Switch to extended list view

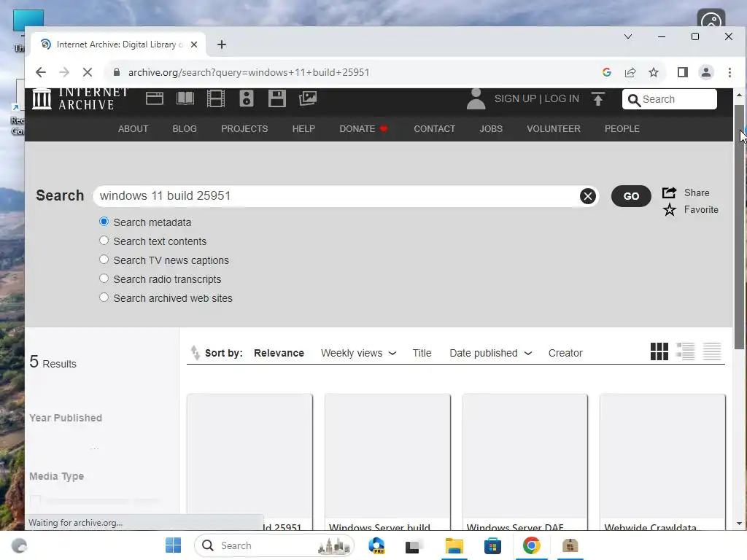click(686, 351)
